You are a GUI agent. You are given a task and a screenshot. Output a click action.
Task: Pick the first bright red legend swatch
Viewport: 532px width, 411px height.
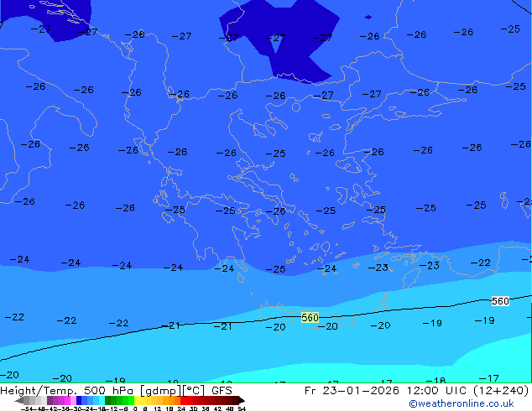[183, 400]
